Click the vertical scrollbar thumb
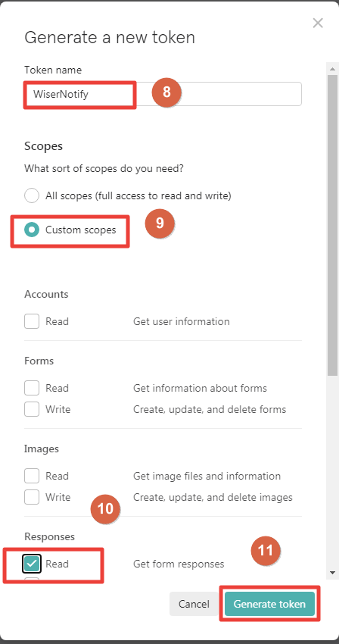339x644 pixels. (x=332, y=225)
